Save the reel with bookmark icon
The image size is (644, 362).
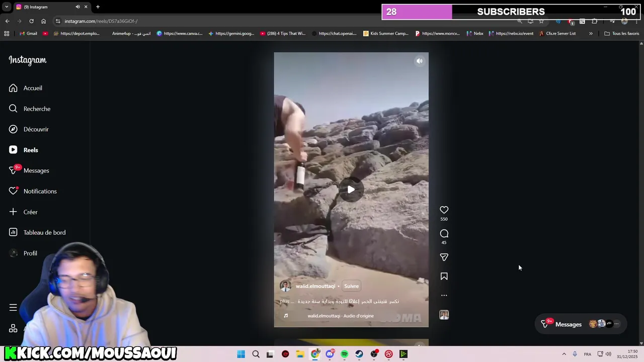coord(444,276)
